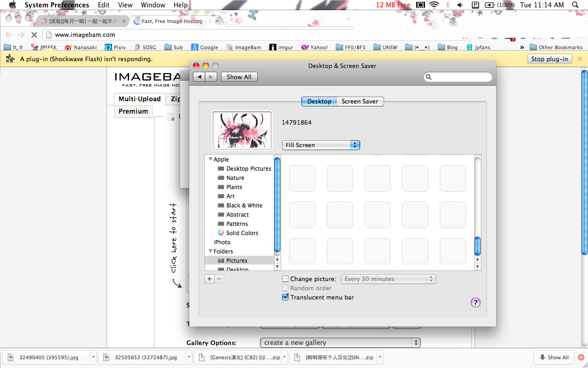Select iPhoto in the sidebar

click(x=222, y=242)
